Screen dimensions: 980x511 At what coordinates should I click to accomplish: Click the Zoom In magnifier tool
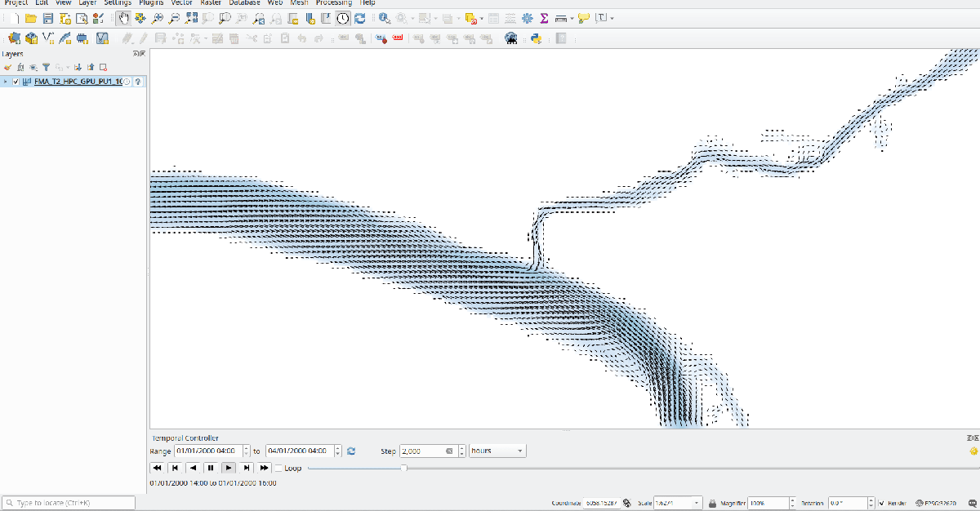[x=156, y=18]
